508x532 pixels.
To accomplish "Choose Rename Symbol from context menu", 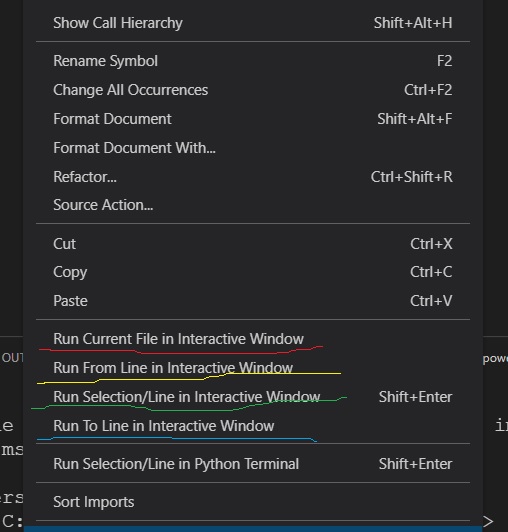I will point(253,61).
